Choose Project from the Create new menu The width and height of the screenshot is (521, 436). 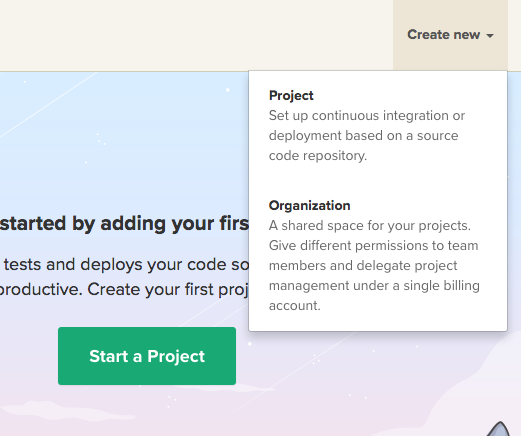coord(378,126)
